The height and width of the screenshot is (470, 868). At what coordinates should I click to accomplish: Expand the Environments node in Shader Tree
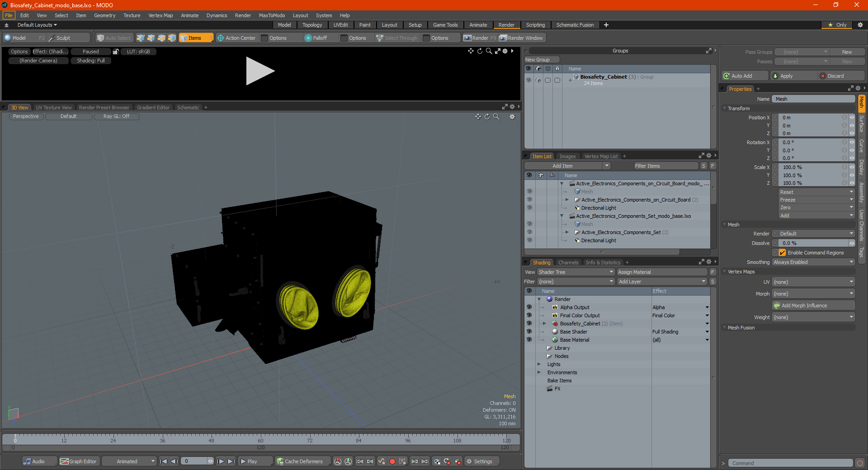point(539,372)
